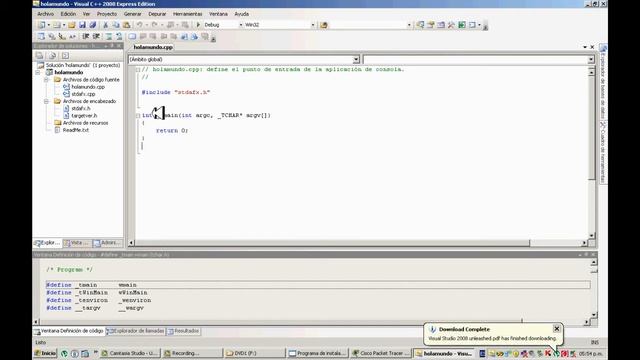
Task: Collapse the holamundo project node
Action: click(x=38, y=72)
